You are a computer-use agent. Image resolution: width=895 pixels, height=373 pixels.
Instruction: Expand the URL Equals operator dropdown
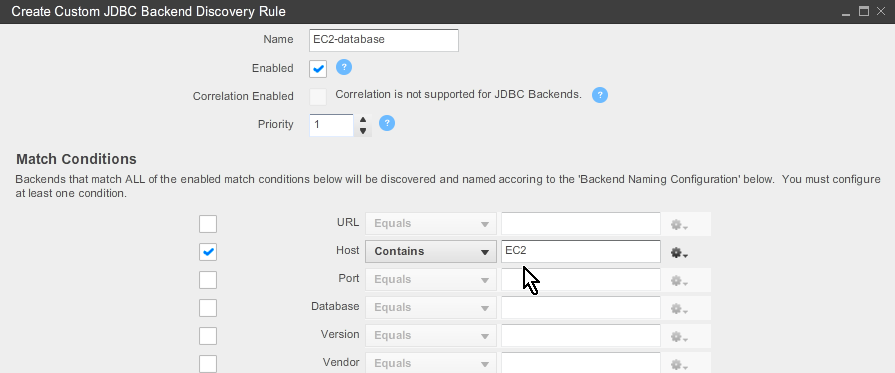pos(431,223)
